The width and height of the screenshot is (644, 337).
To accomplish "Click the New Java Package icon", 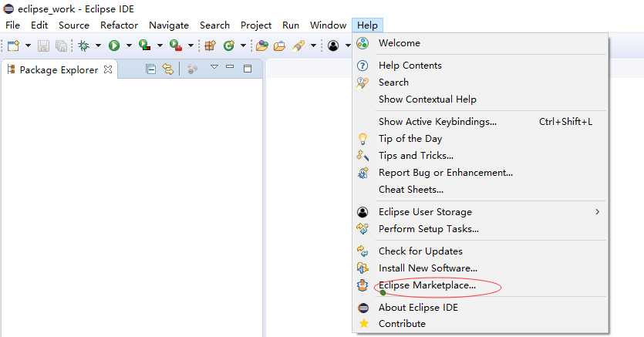I will [211, 45].
